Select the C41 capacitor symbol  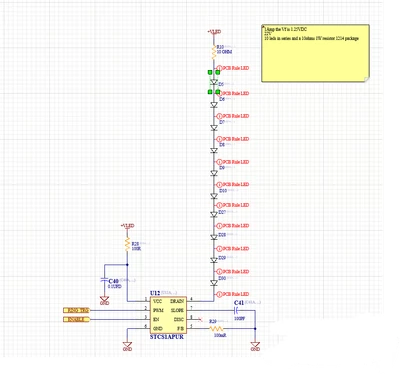point(236,310)
